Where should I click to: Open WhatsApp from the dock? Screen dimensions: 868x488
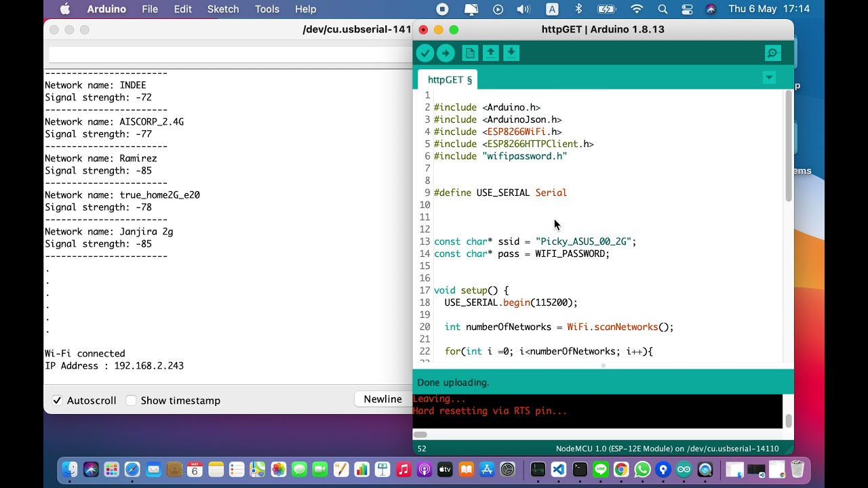pos(642,469)
